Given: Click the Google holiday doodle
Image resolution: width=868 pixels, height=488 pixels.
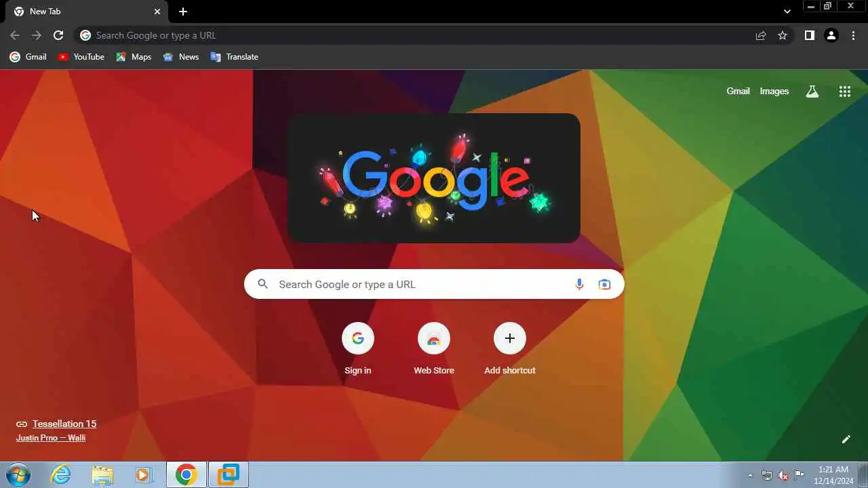Looking at the screenshot, I should 434,178.
